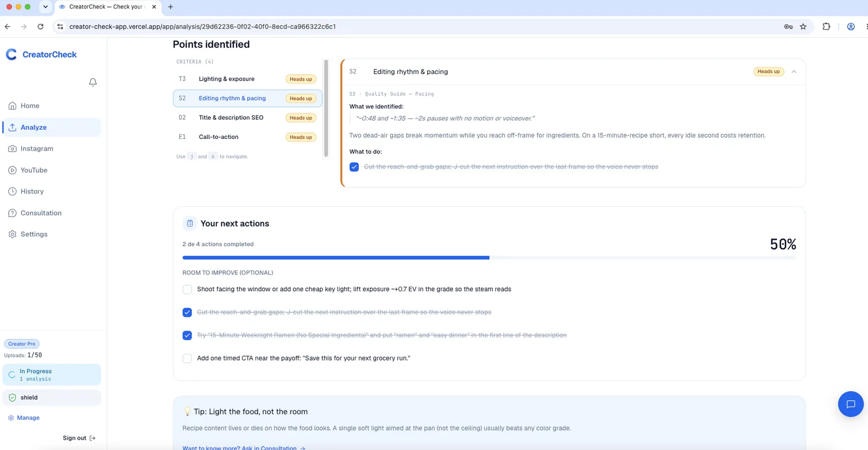Open the browser extensions puzzle icon
Screen dimensions: 868x450
click(x=826, y=27)
